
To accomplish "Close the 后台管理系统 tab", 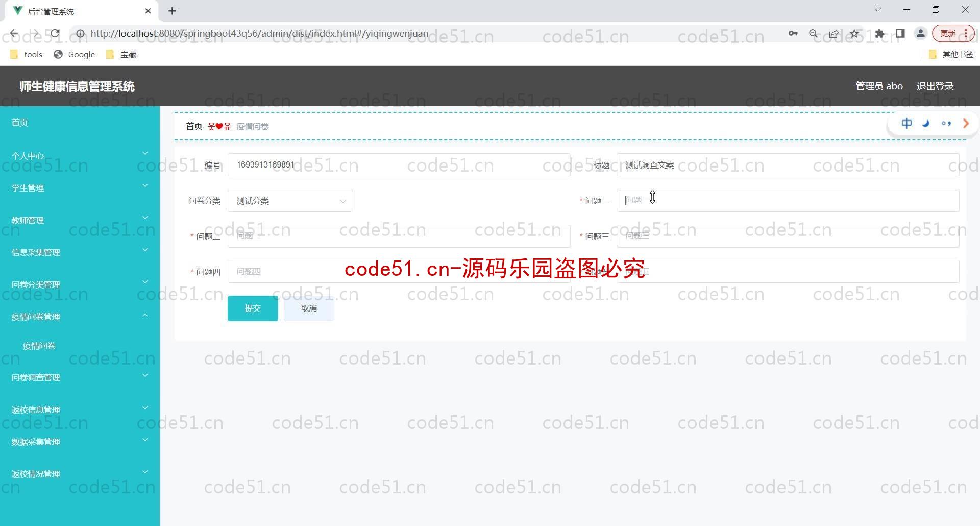I will point(148,11).
